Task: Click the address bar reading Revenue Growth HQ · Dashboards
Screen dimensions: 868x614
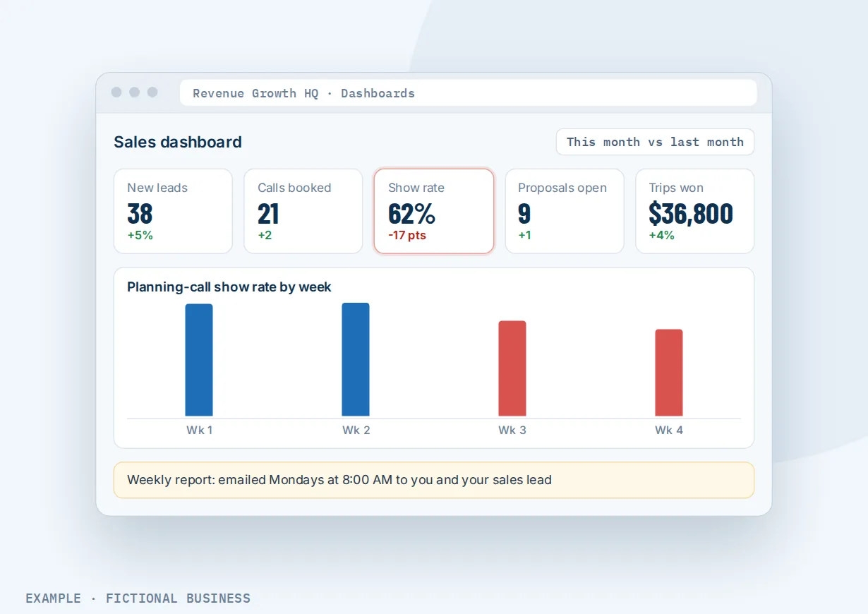Action: point(468,92)
